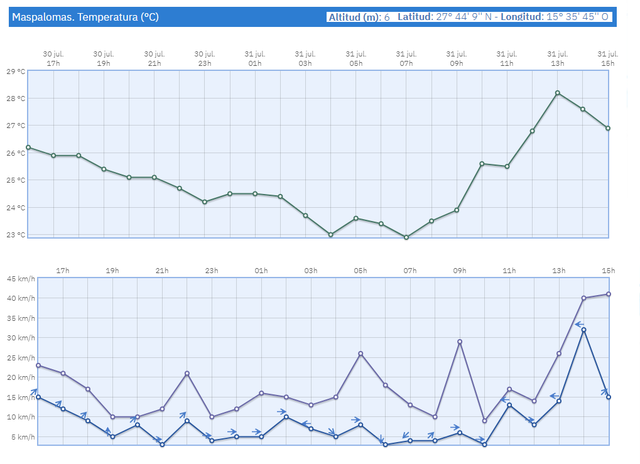
Task: Select the last temperature point at 15h
Action: tap(608, 128)
